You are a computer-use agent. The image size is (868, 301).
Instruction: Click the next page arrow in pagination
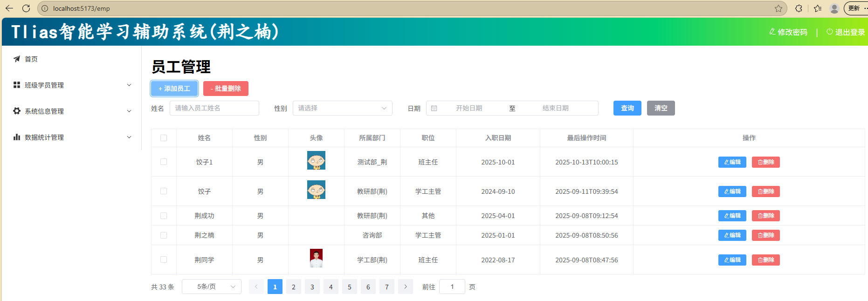click(406, 287)
